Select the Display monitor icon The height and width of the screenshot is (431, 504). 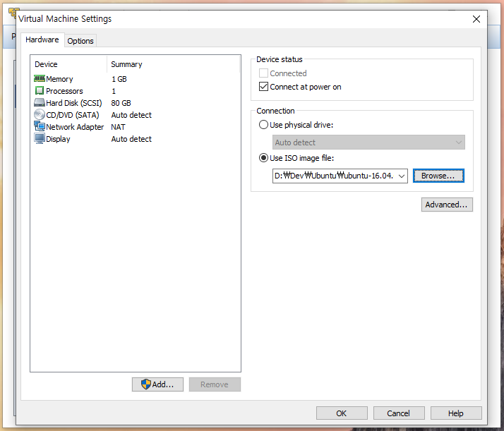pos(40,139)
